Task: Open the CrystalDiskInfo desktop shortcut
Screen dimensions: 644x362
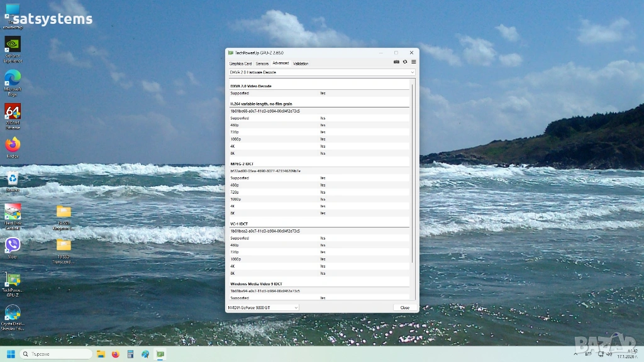Action: tap(13, 314)
